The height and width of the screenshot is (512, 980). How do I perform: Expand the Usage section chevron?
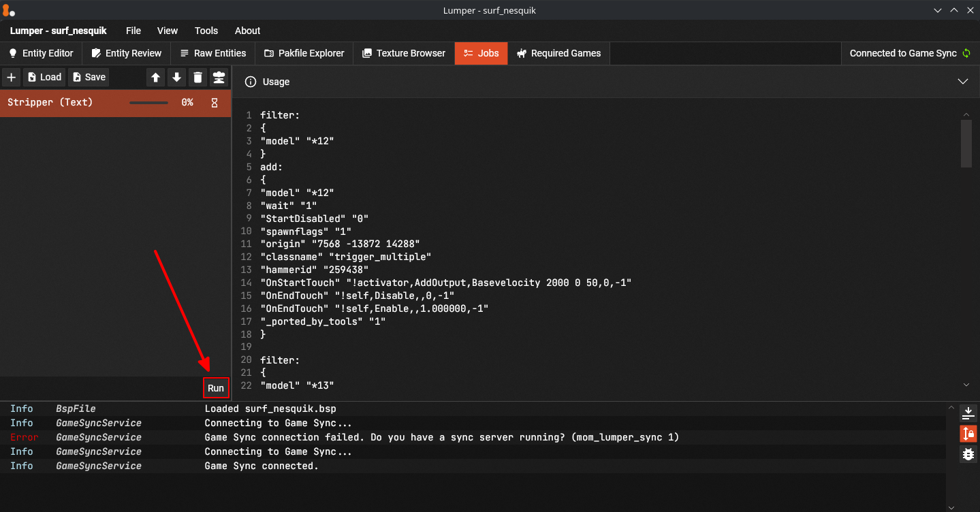click(x=963, y=82)
